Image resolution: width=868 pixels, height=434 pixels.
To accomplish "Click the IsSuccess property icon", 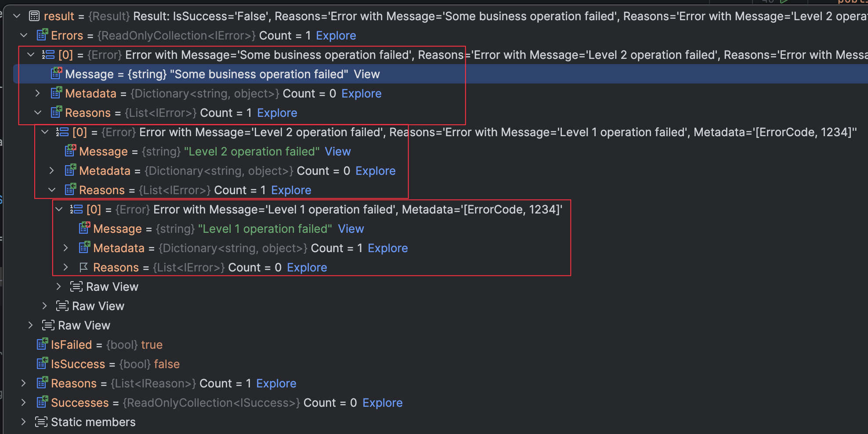I will 42,364.
